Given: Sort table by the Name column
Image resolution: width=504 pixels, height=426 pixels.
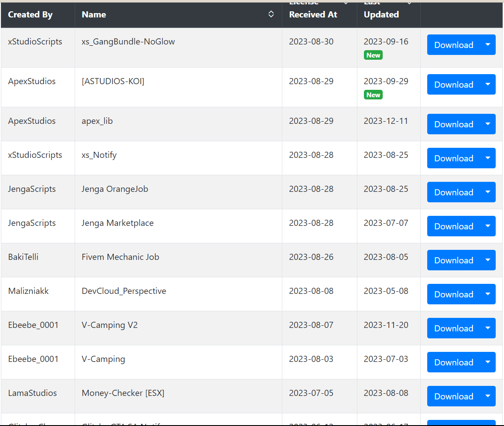Looking at the screenshot, I should coord(271,14).
